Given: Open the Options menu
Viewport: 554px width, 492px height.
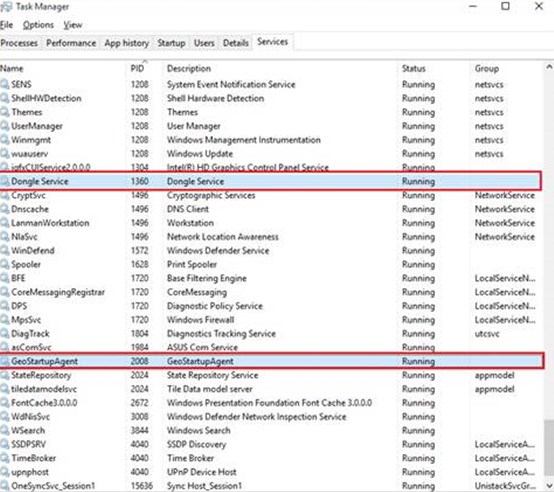Looking at the screenshot, I should click(x=38, y=25).
